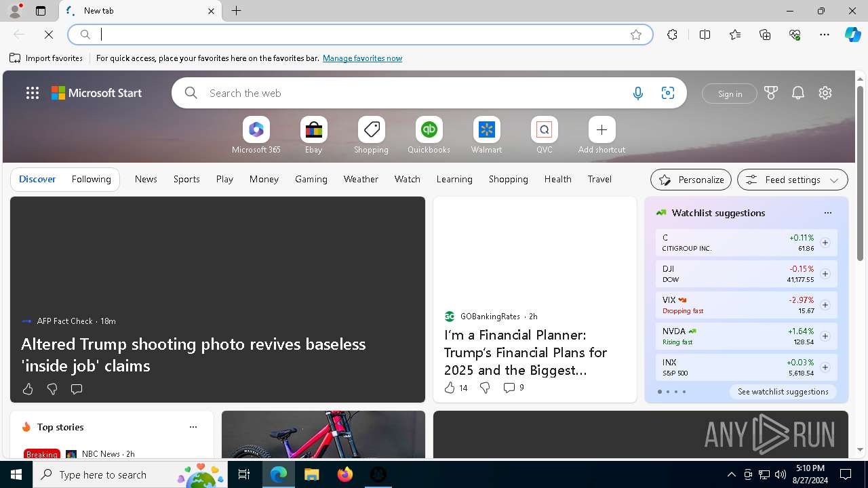Screen dimensions: 868x488
Task: Open Collections panel
Action: coord(765,35)
